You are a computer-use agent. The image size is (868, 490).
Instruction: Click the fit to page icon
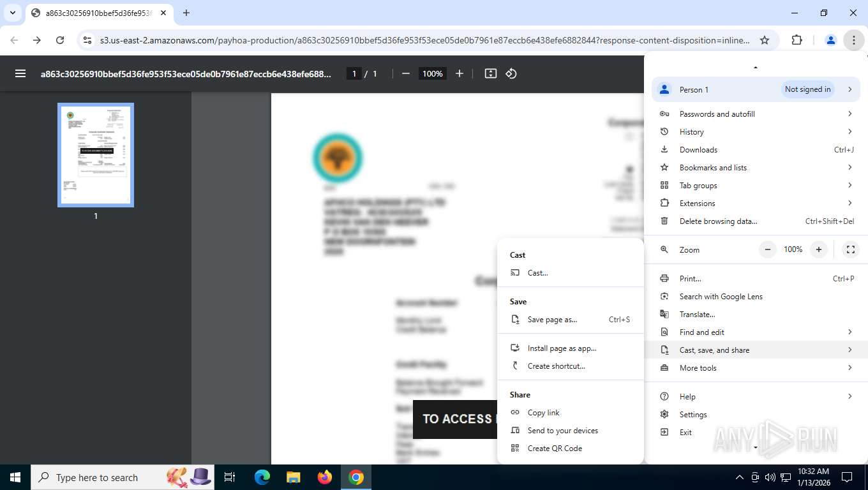pyautogui.click(x=491, y=73)
